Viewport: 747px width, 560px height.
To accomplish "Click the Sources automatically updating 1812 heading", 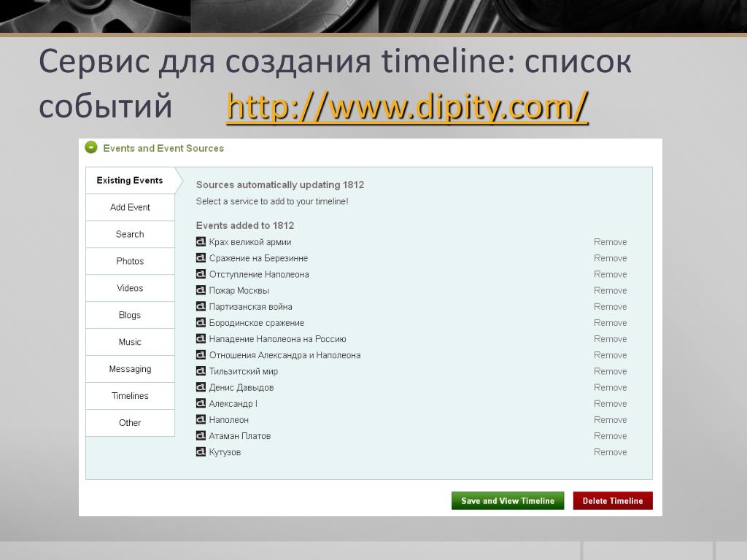I will (280, 184).
